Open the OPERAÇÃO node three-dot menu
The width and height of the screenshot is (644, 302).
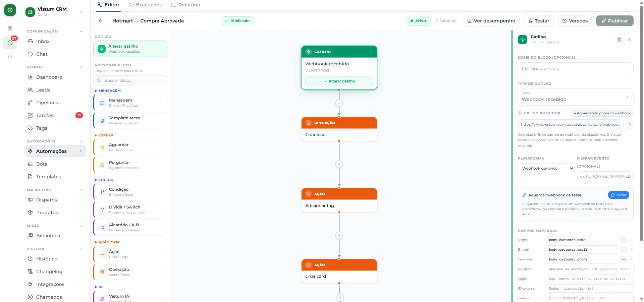(371, 123)
